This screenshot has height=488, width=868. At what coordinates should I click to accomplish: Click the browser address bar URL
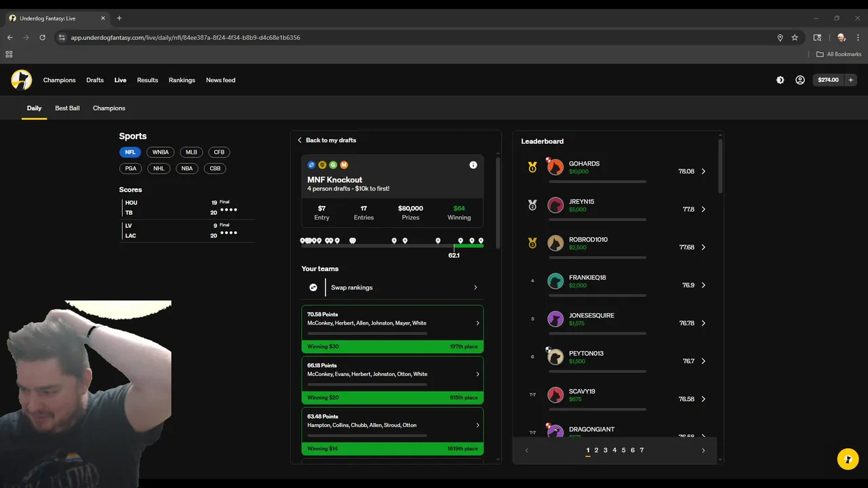(x=185, y=37)
